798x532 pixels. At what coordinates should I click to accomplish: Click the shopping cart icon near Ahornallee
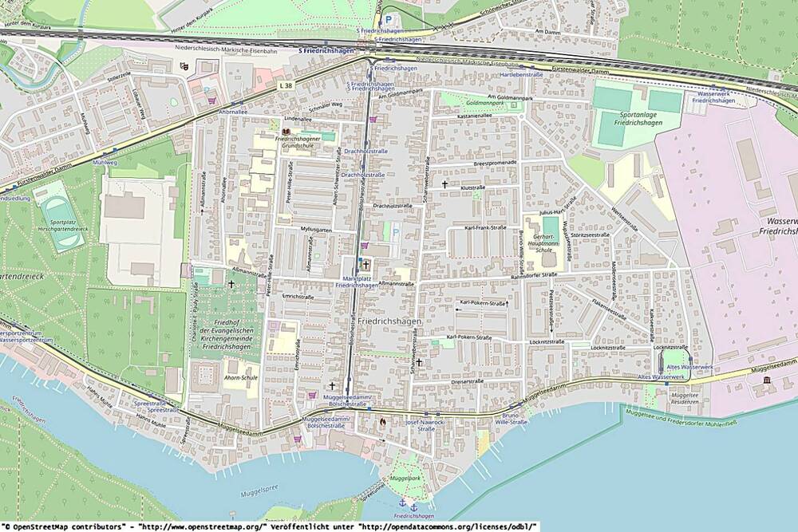pos(211,100)
